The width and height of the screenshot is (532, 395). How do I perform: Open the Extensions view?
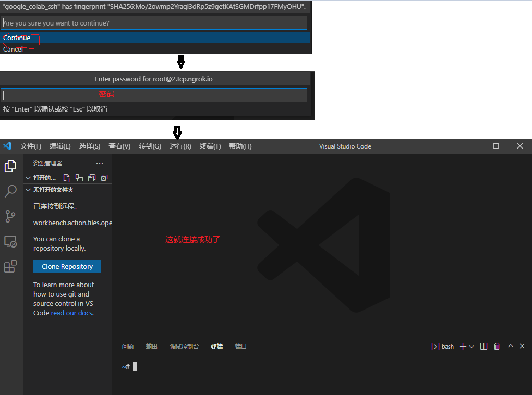pos(10,267)
